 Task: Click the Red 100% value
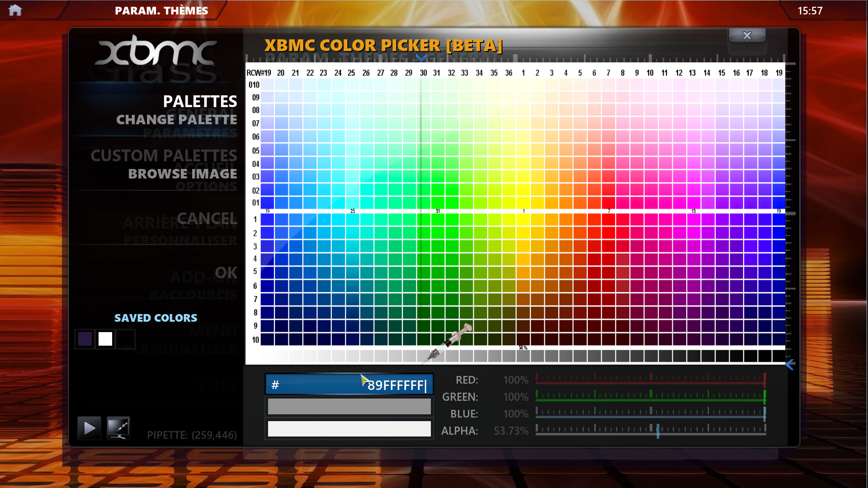516,380
